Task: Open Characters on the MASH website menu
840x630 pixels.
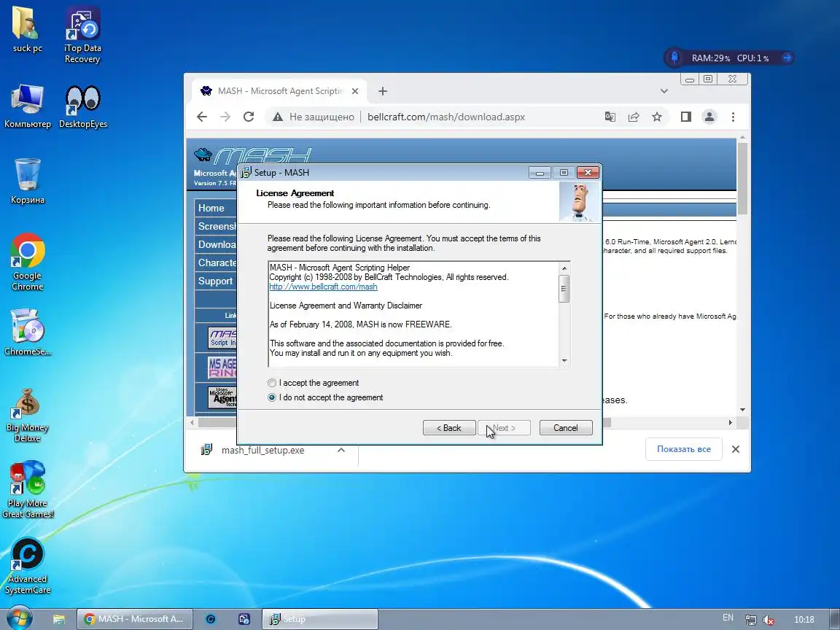Action: pyautogui.click(x=215, y=262)
